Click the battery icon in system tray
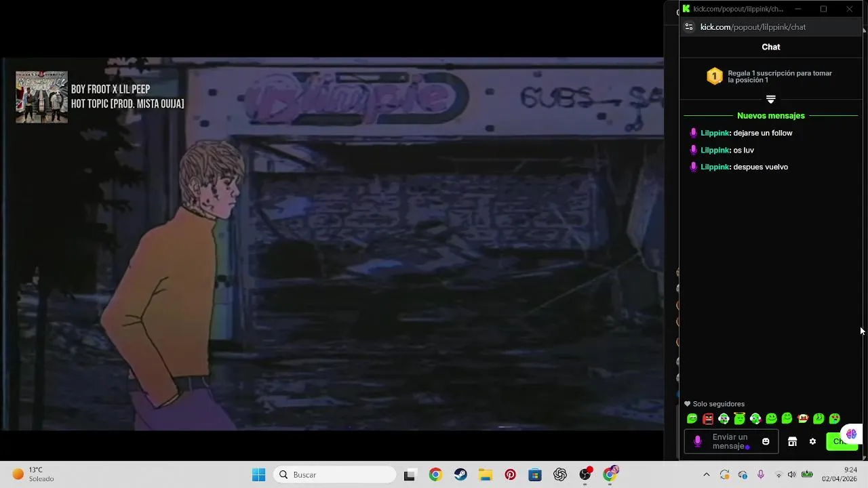The width and height of the screenshot is (868, 488). pyautogui.click(x=807, y=474)
